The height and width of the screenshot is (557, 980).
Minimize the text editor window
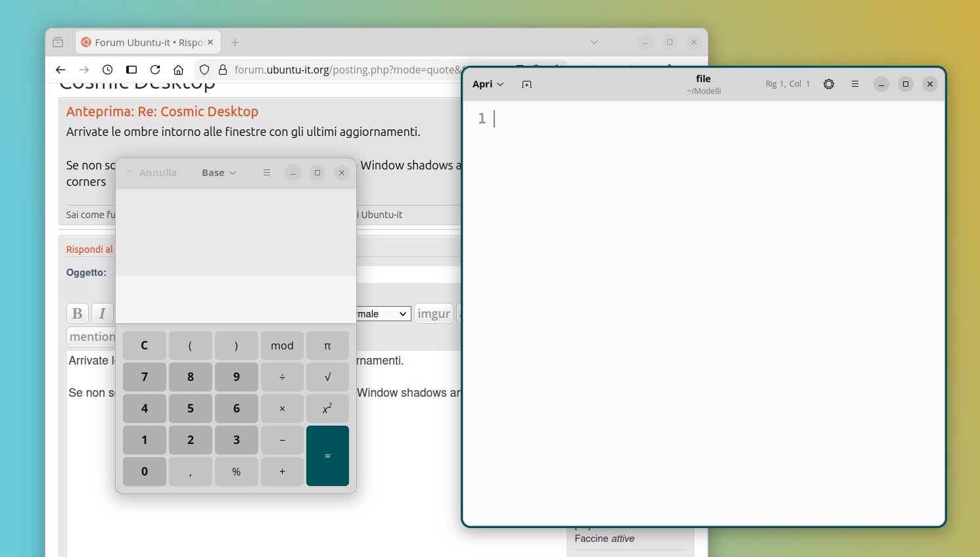[x=881, y=84]
